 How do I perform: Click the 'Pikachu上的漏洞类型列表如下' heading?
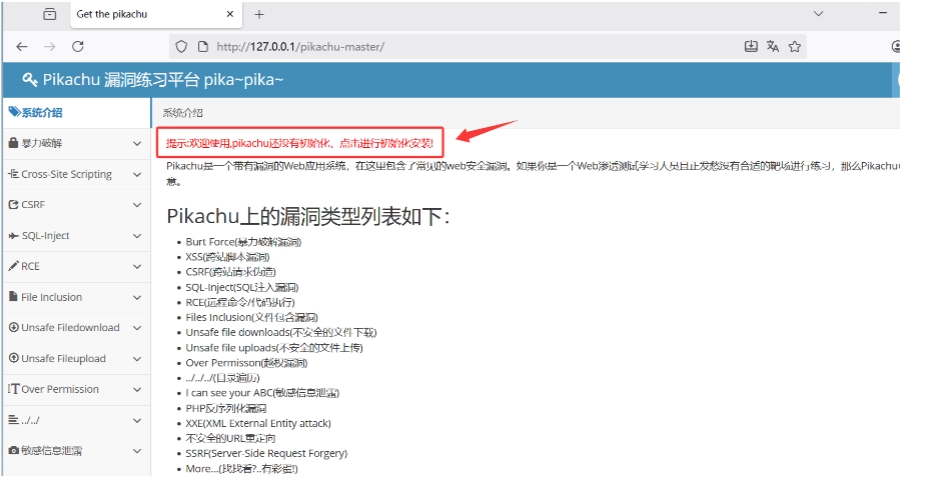pos(308,217)
